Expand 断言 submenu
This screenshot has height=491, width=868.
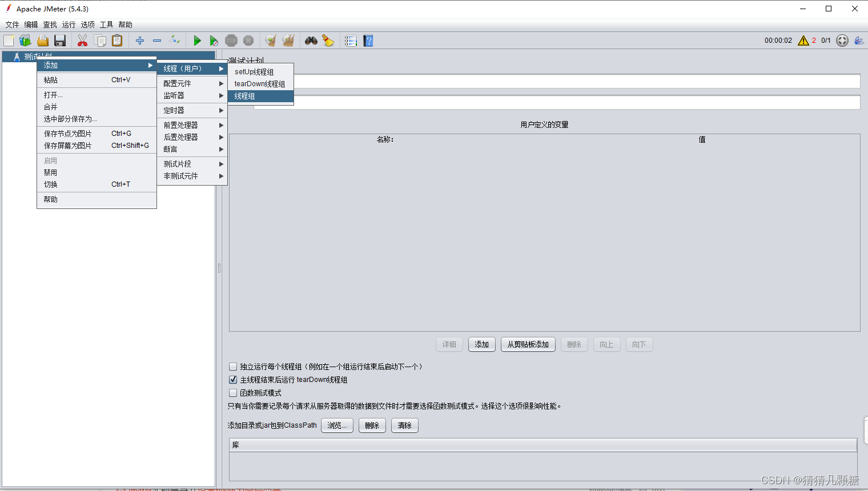pos(192,149)
